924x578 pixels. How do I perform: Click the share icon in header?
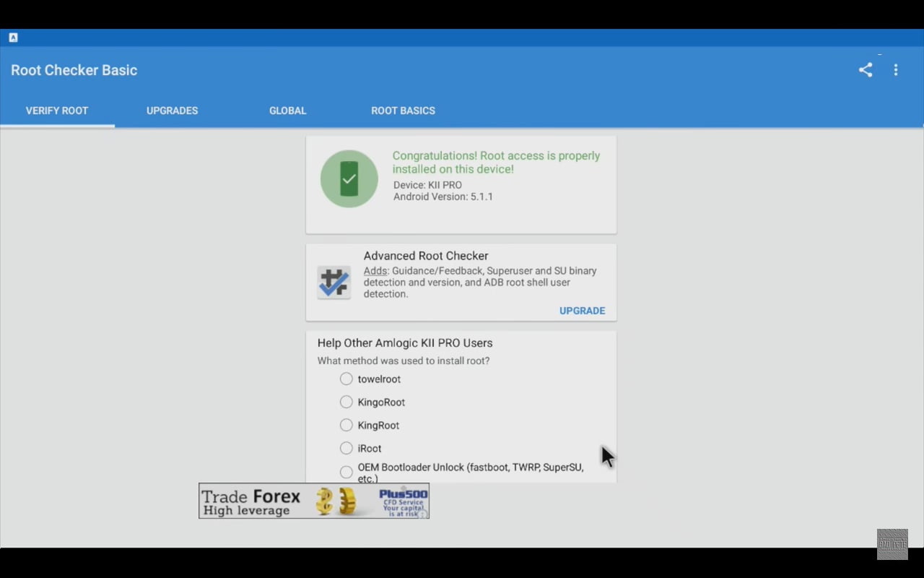tap(866, 70)
